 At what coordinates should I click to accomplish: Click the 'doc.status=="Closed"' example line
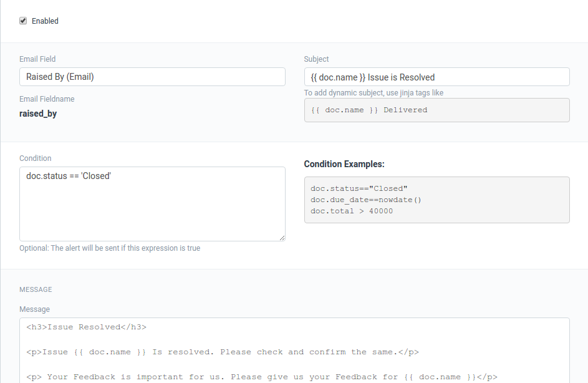[x=359, y=188]
